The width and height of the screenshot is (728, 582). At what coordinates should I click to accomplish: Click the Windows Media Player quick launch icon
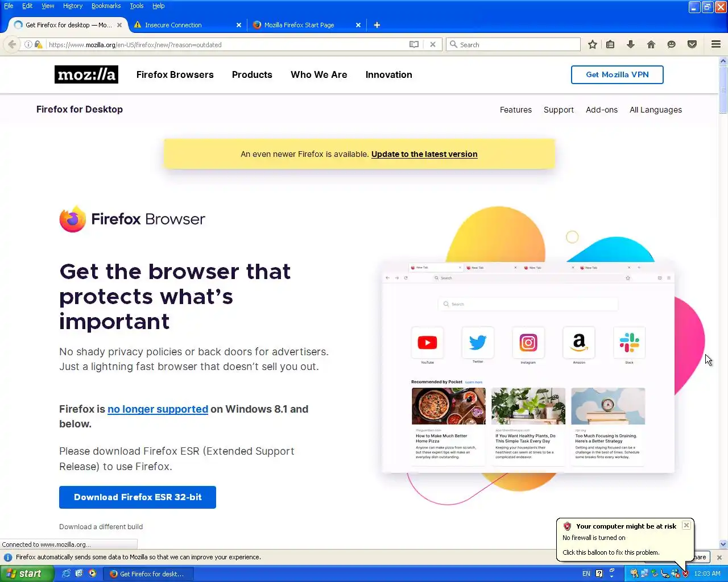pos(92,573)
